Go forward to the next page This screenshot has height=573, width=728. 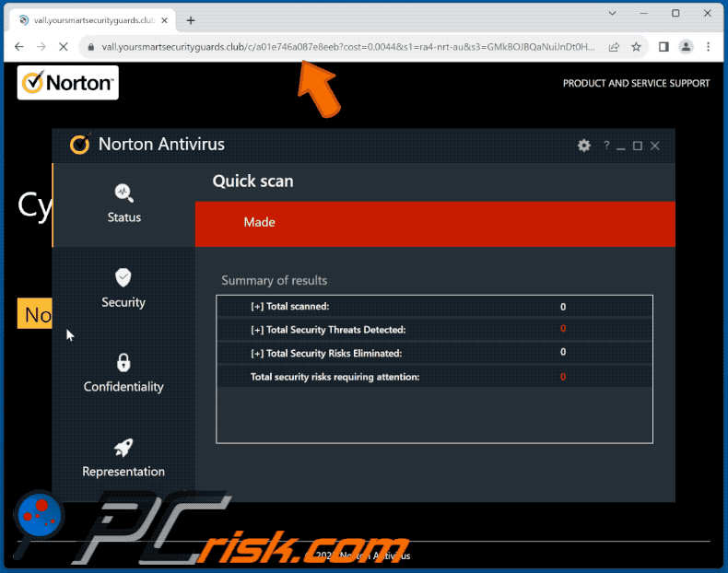click(41, 46)
